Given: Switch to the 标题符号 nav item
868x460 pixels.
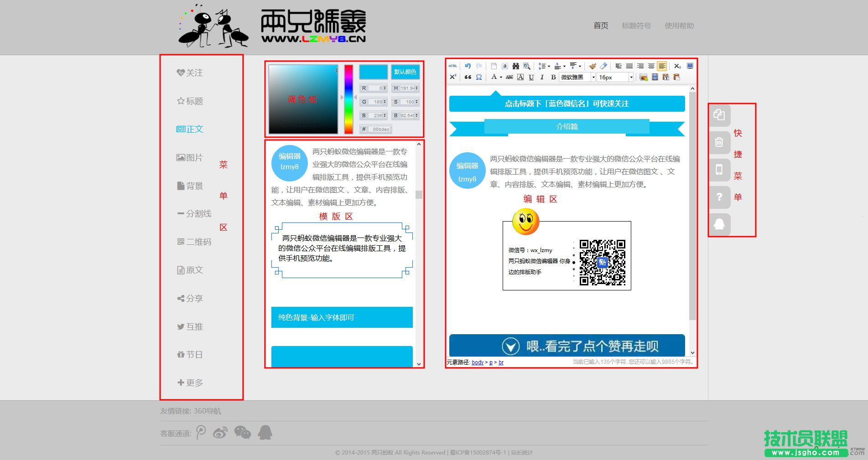Looking at the screenshot, I should point(636,26).
